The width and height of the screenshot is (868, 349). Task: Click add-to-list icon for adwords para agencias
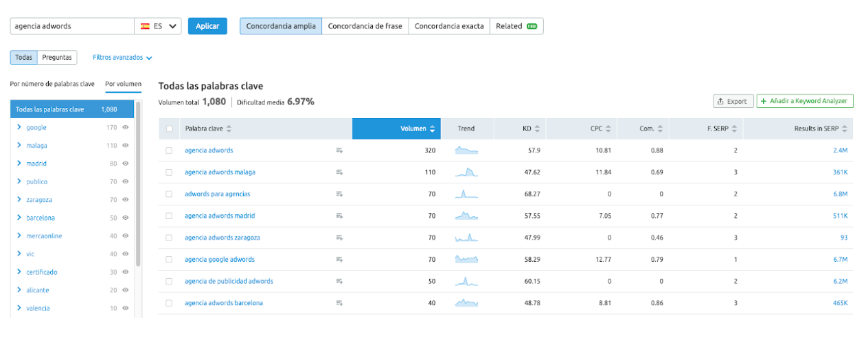click(339, 194)
